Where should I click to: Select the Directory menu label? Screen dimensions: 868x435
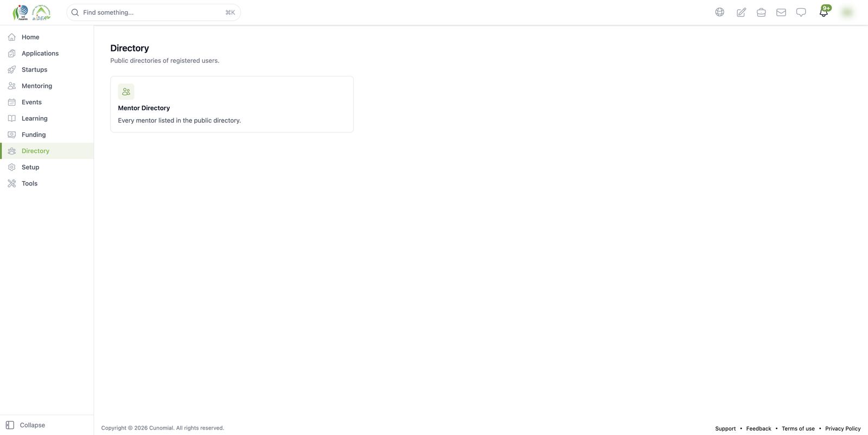click(x=35, y=151)
